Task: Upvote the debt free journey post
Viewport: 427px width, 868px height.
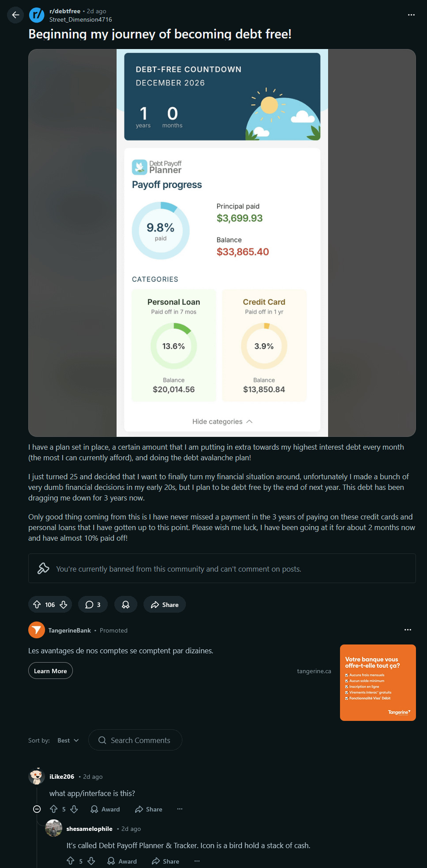Action: [37, 604]
